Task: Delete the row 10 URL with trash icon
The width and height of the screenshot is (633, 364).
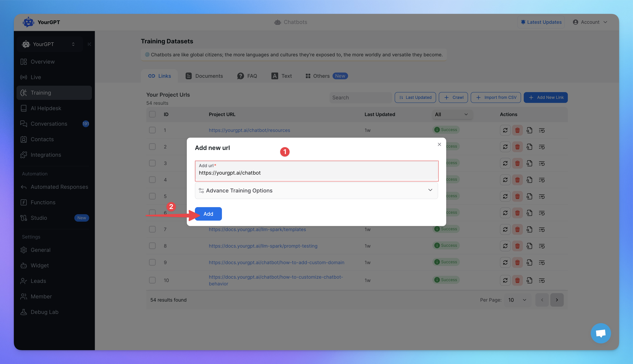Action: (517, 280)
